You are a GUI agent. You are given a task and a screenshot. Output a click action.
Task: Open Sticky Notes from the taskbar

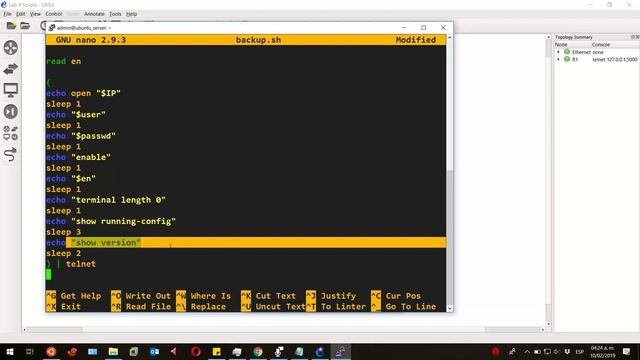click(216, 351)
